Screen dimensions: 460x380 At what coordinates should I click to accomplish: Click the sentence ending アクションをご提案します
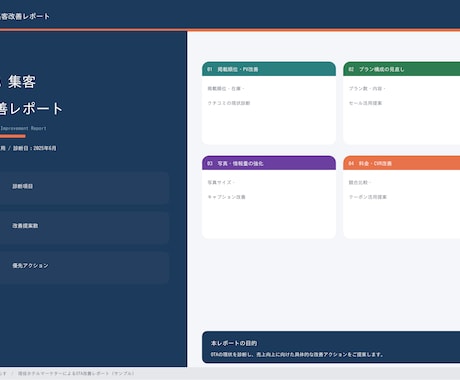pos(297,354)
